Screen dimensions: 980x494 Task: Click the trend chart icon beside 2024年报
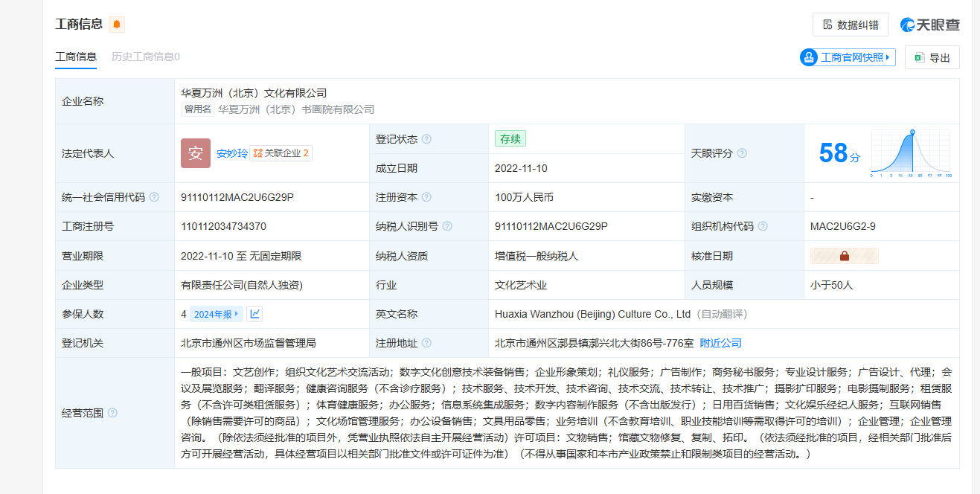254,314
